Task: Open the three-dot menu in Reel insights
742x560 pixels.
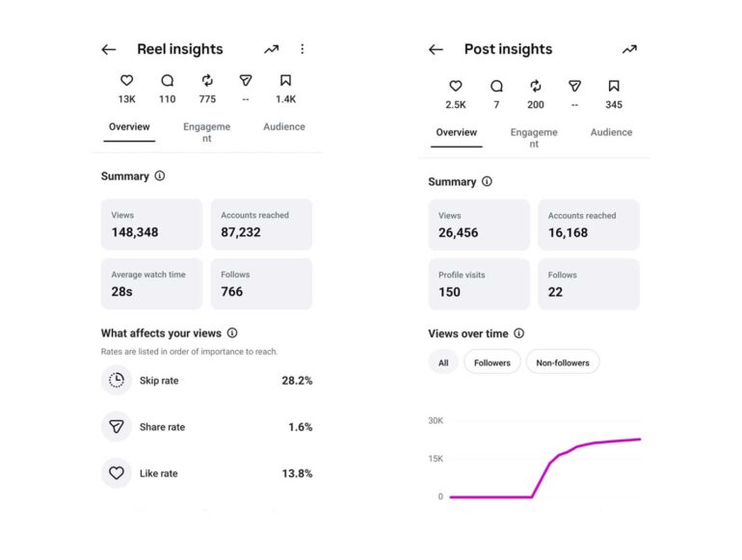Action: click(303, 49)
